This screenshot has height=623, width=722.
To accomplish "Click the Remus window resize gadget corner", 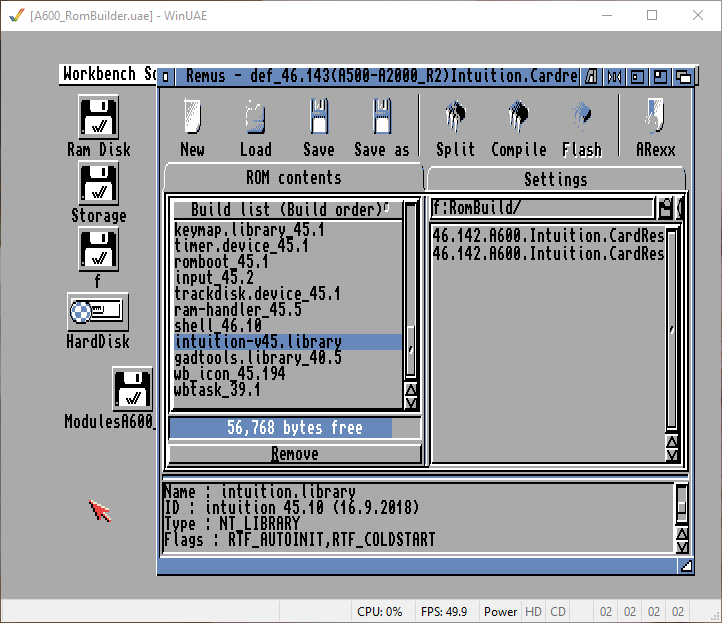I will (686, 566).
